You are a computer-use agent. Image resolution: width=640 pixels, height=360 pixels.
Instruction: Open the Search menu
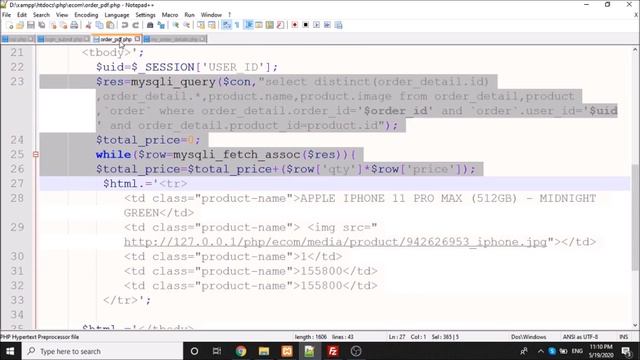[41, 15]
